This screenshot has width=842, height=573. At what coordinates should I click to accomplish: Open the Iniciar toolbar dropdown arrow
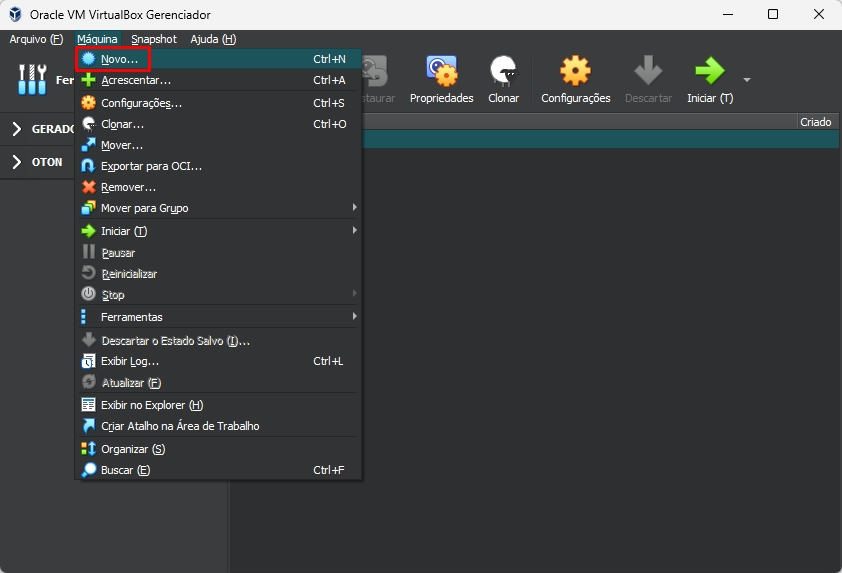(746, 79)
